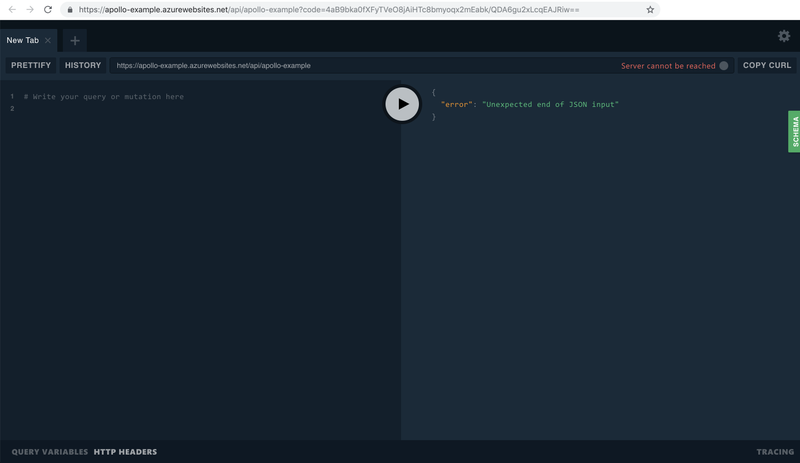
Task: Expand the QUERY VARIABLES panel
Action: pos(50,452)
